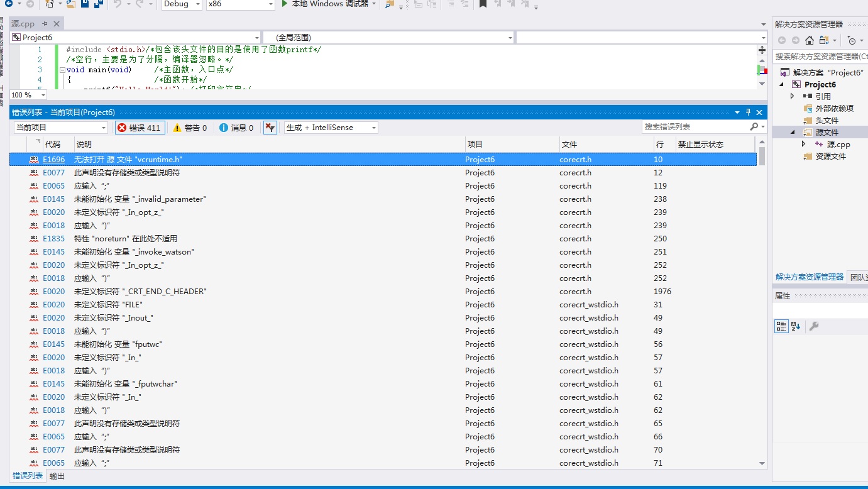
Task: Click the navigate backward arrow in top toolbar
Action: pyautogui.click(x=9, y=4)
